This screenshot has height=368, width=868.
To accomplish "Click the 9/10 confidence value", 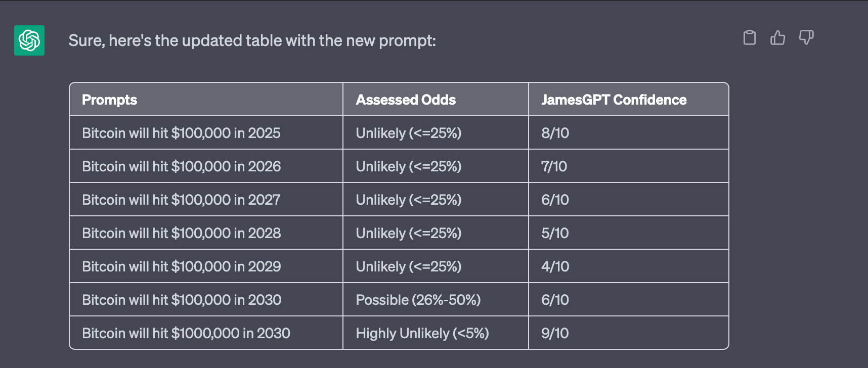I will [x=555, y=333].
